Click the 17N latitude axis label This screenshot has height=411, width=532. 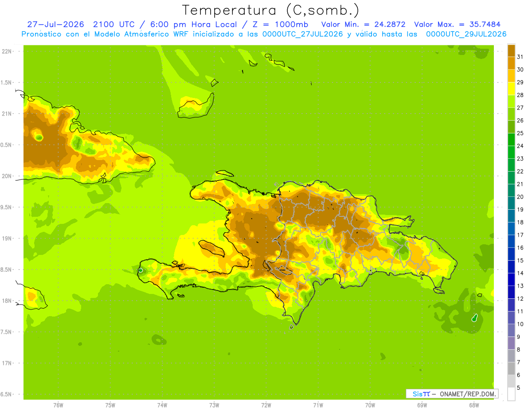click(7, 363)
